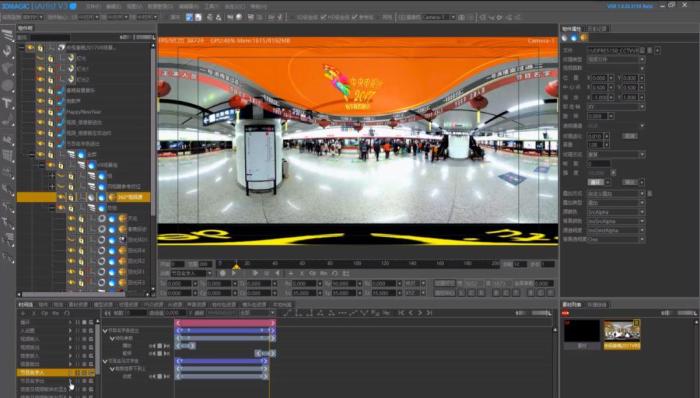Click the red icon in the asset panel toolbar
The image size is (700, 398).
tap(566, 313)
